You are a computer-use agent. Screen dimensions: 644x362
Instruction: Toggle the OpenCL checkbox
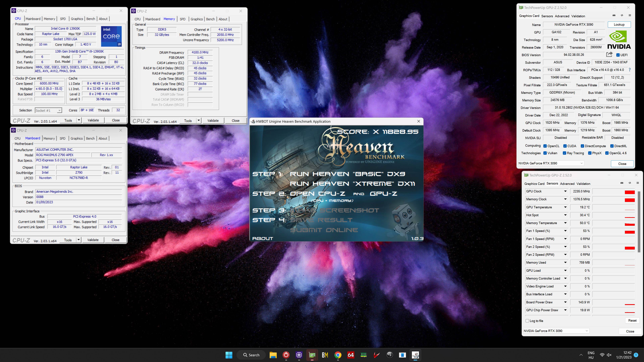coord(545,146)
